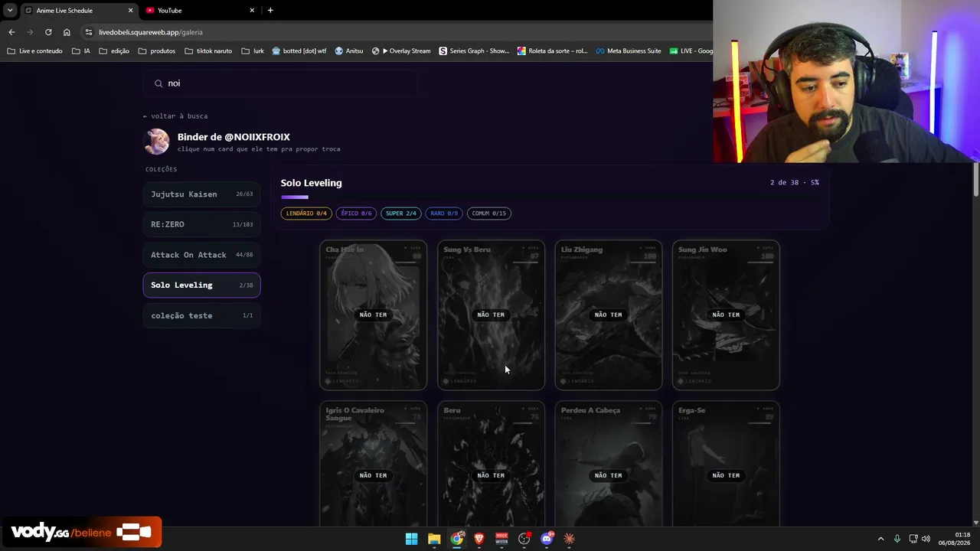This screenshot has width=980, height=551.
Task: Open the Beru card
Action: [x=491, y=464]
